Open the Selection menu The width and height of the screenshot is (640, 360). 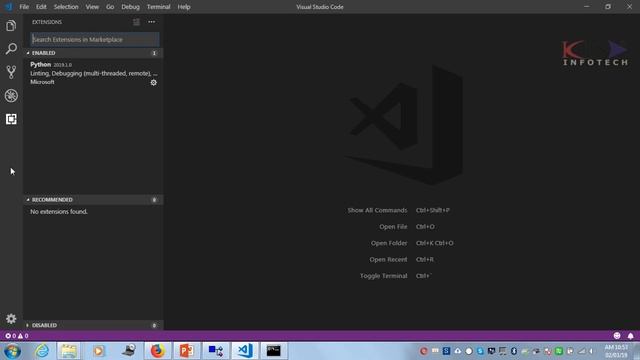point(66,7)
